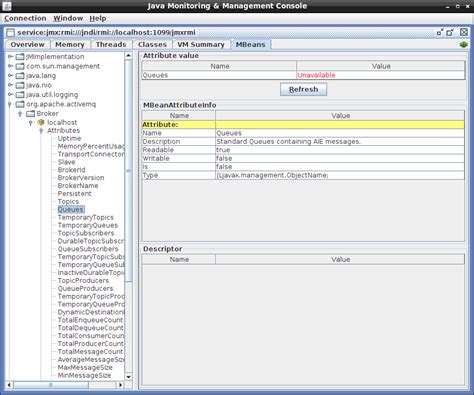474x395 pixels.
Task: Select the Uptime attribute
Action: [x=69, y=138]
